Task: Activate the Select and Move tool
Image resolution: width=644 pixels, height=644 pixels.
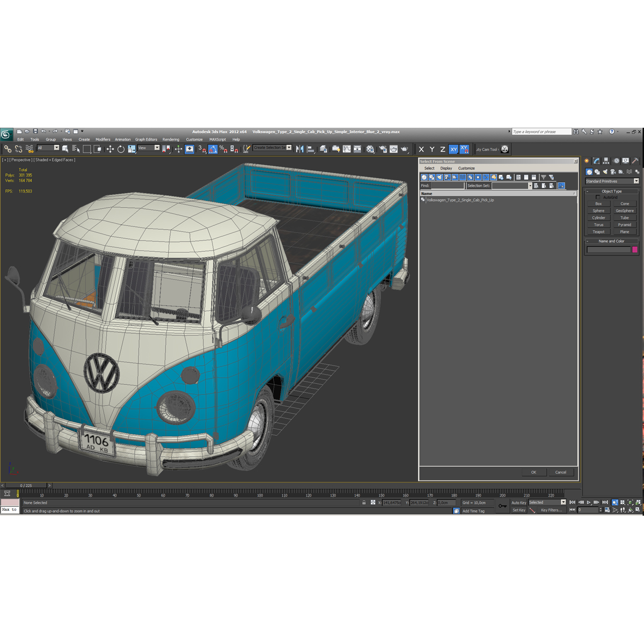Action: click(110, 149)
